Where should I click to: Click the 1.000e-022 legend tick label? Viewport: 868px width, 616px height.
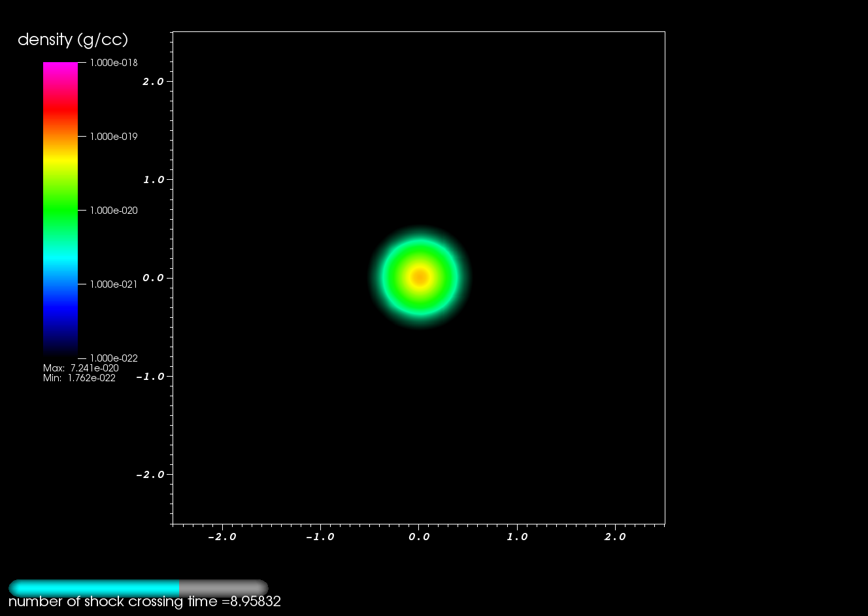click(x=114, y=358)
